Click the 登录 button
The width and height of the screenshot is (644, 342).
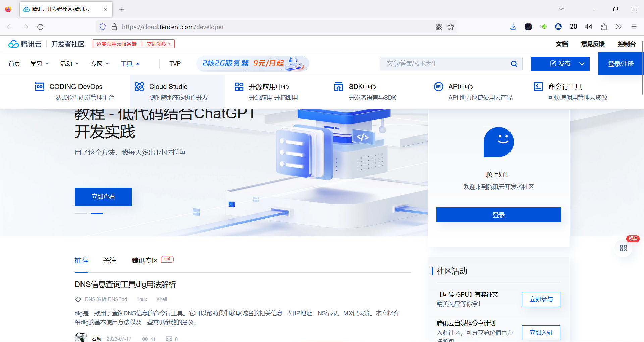498,215
